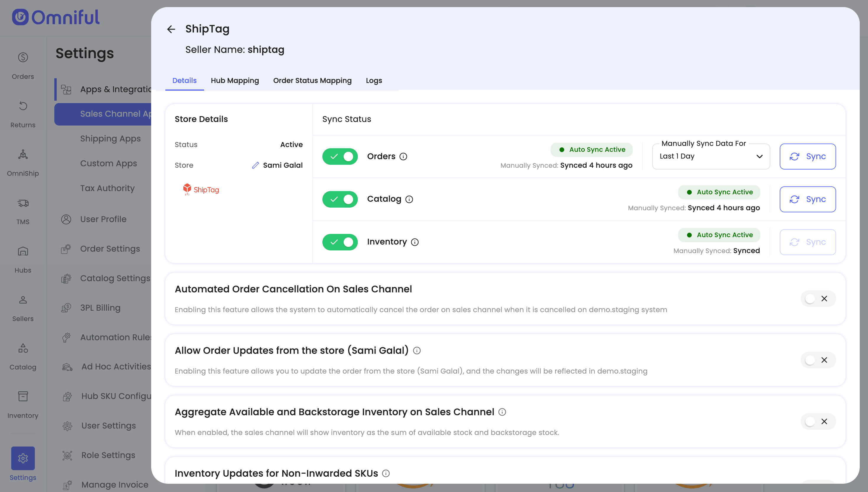Click the pencil icon next to Sami Galal
Screen dimensions: 868x492
(255, 165)
